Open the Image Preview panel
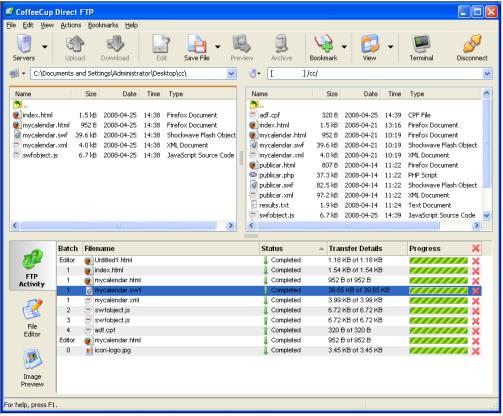The height and width of the screenshot is (416, 503). [x=32, y=368]
